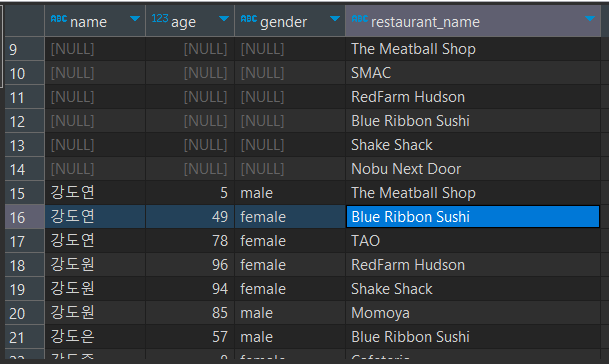Screen dimensions: 609x364
Task: Click Shake Shack cell in row 13
Action: (x=473, y=145)
